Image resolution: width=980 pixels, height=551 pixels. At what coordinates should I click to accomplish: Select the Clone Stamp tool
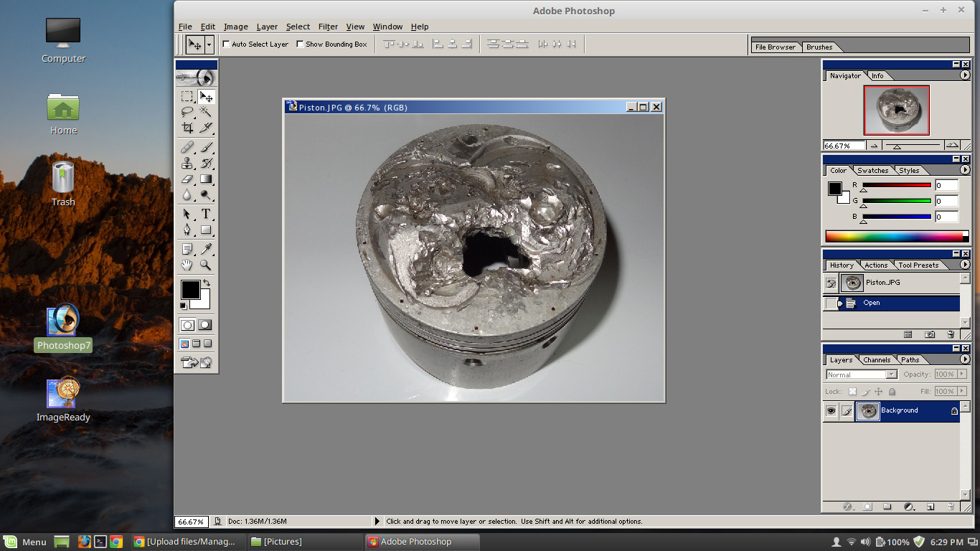(187, 163)
